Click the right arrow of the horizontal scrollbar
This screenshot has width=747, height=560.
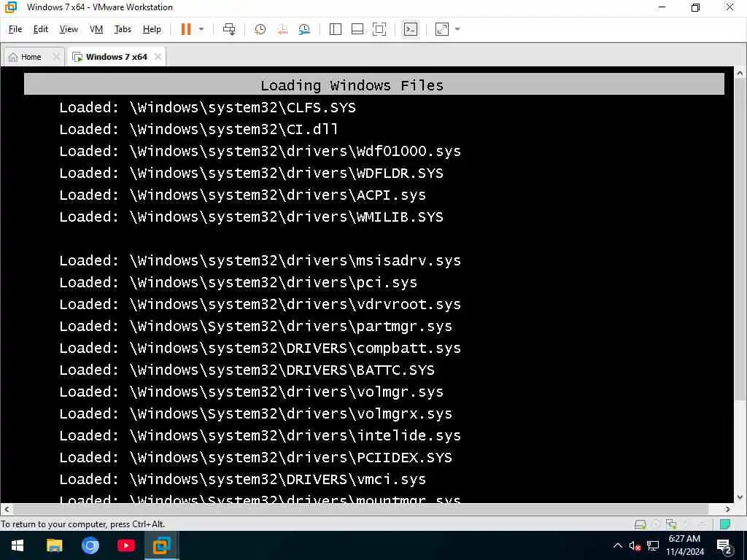point(728,508)
